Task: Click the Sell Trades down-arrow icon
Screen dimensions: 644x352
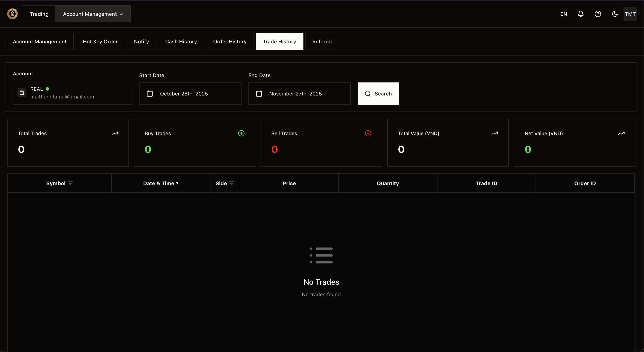Action: [368, 133]
